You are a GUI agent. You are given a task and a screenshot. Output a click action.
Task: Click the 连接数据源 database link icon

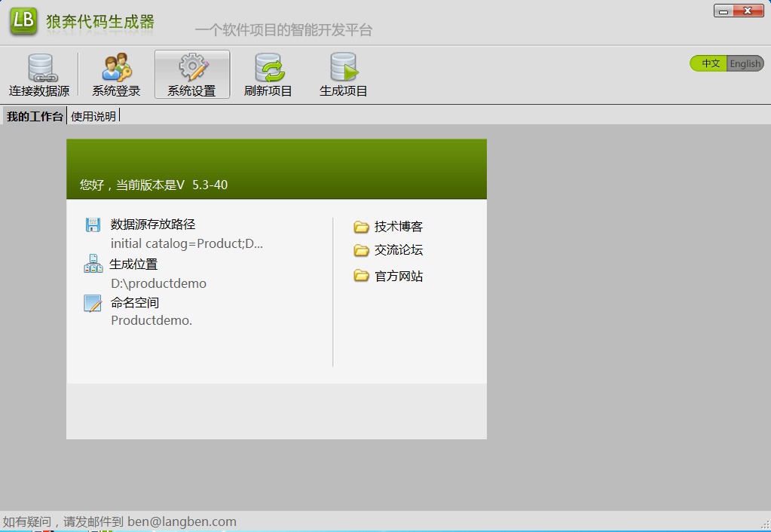pyautogui.click(x=42, y=68)
